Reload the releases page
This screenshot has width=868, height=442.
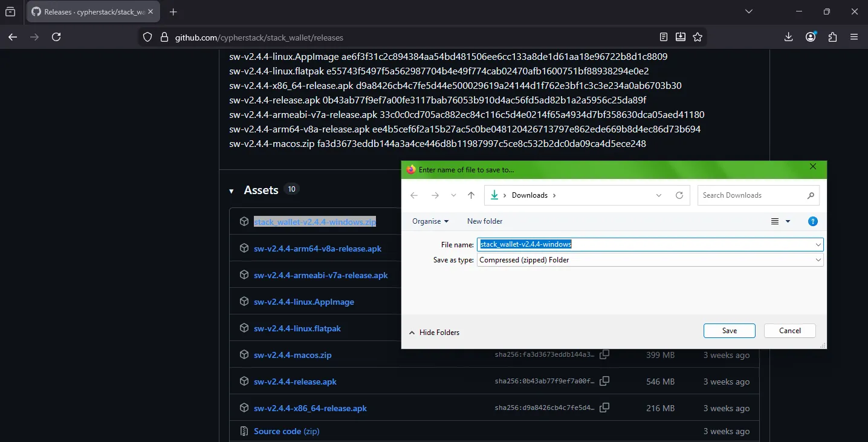(x=56, y=37)
